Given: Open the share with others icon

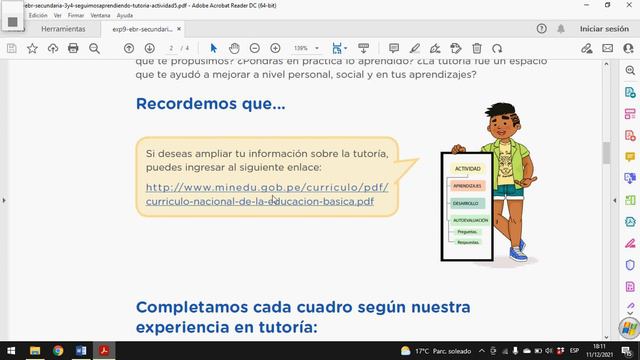Looking at the screenshot, I should click(629, 49).
